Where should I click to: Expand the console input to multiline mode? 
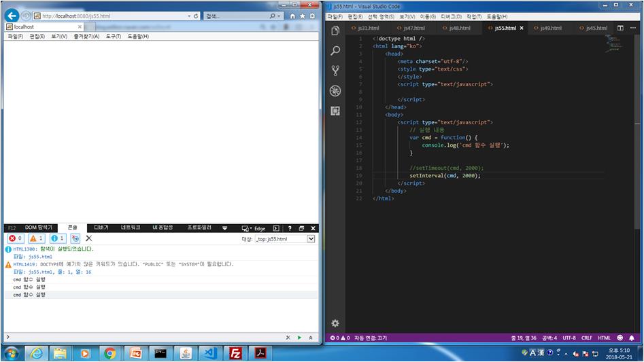[311, 338]
